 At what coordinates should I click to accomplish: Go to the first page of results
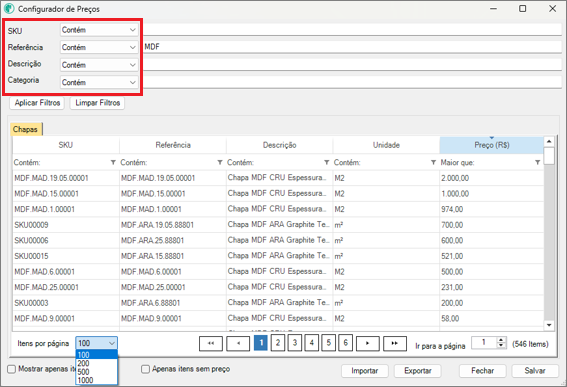coord(211,343)
